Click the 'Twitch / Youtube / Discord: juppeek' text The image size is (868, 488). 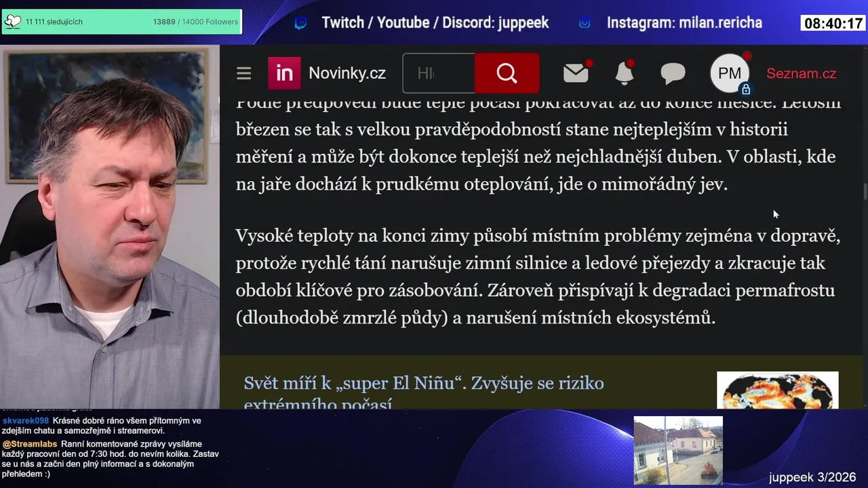point(435,23)
